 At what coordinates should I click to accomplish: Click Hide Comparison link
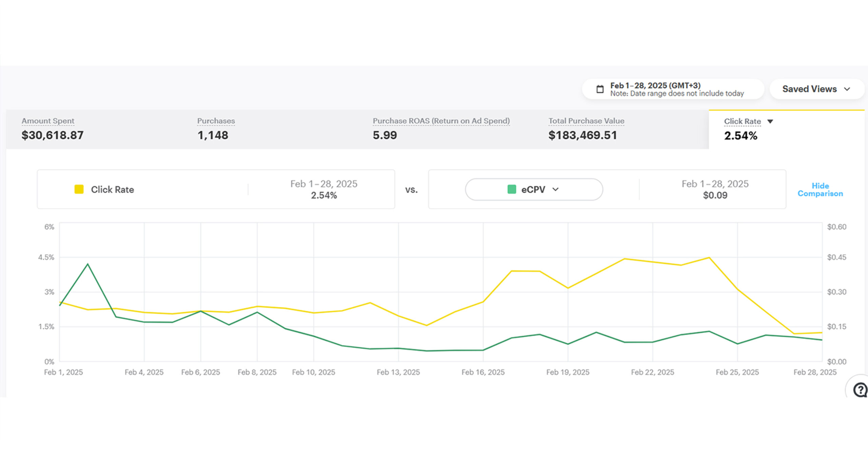point(820,190)
